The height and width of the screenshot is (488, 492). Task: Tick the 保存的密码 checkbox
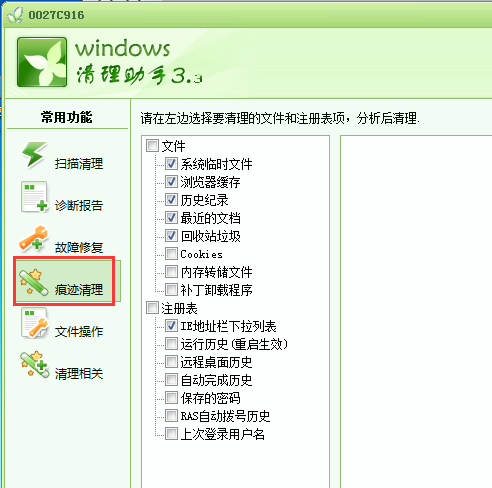click(171, 397)
